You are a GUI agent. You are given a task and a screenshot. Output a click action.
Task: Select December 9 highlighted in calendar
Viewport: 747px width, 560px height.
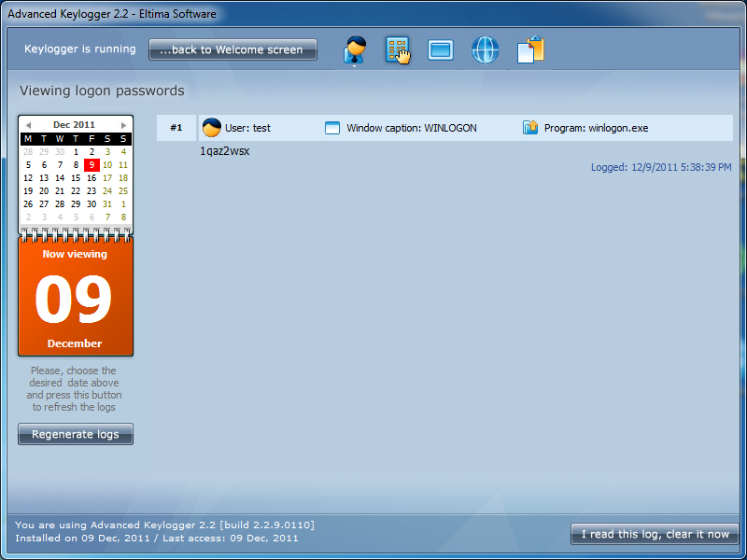click(92, 165)
